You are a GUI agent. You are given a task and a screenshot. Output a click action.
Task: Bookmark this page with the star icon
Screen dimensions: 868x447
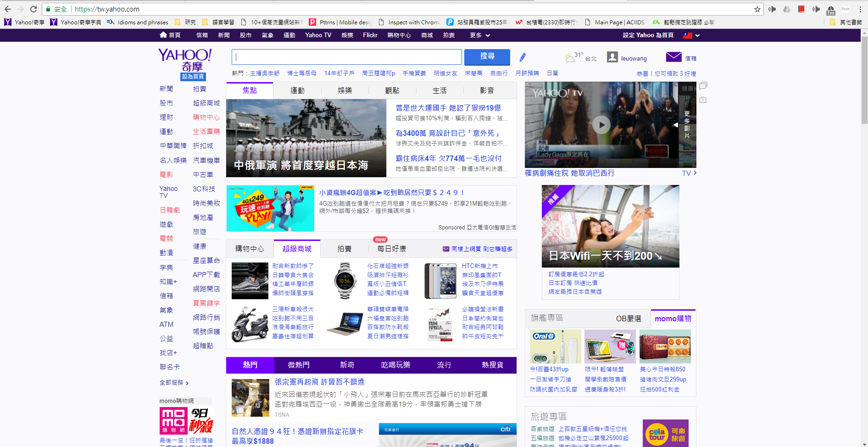[x=757, y=9]
